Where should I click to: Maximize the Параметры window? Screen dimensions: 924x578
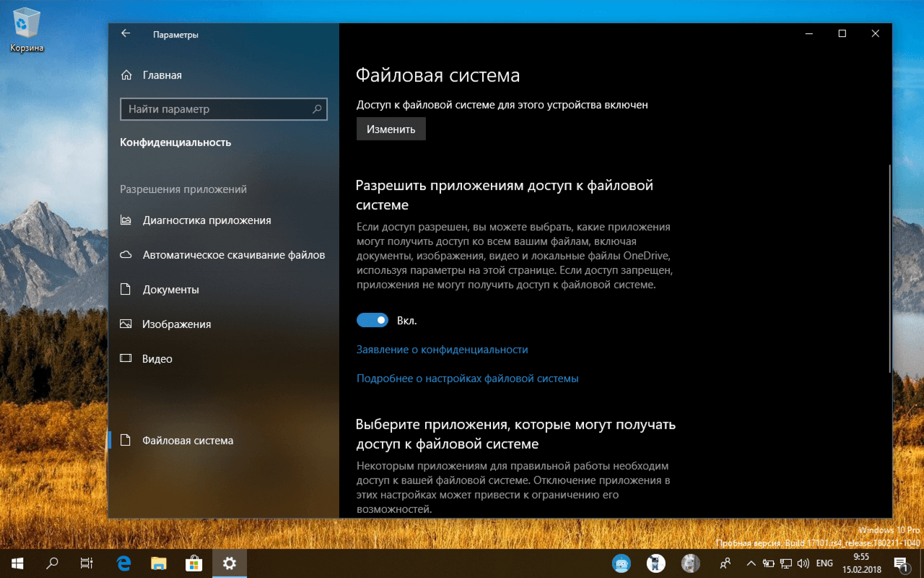[x=842, y=34]
